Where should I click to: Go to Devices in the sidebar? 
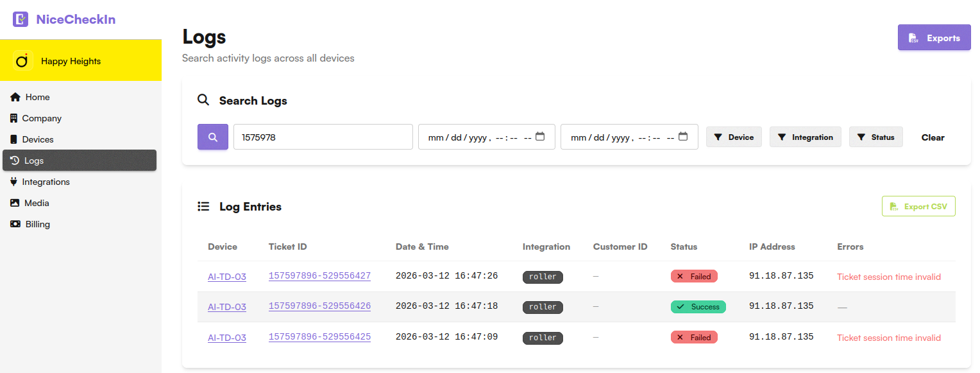(37, 139)
